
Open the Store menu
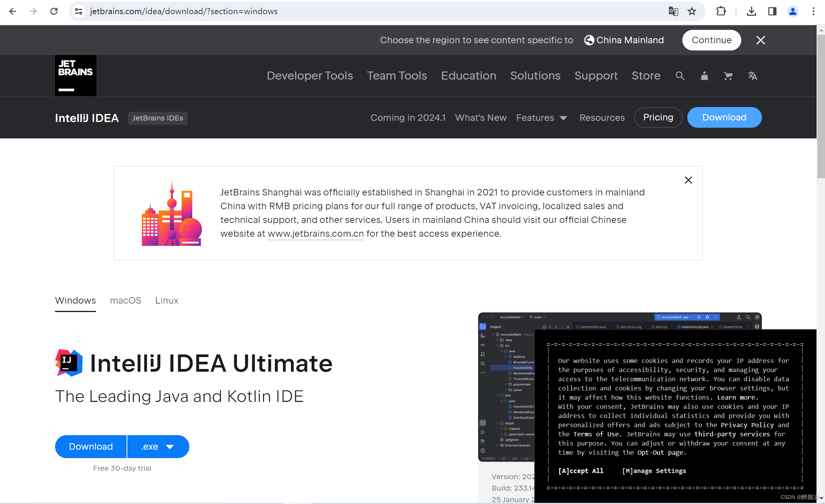[x=646, y=76]
